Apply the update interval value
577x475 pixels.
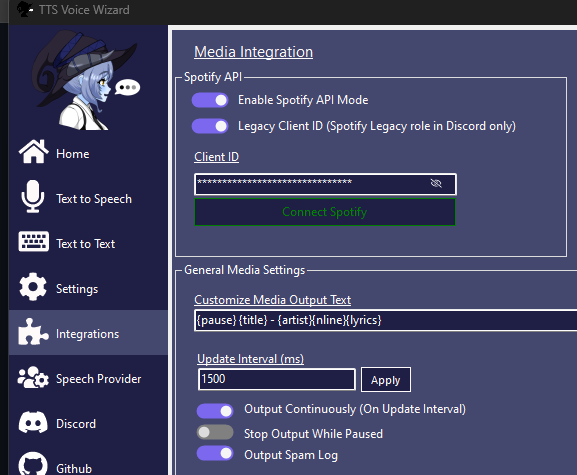click(x=386, y=380)
